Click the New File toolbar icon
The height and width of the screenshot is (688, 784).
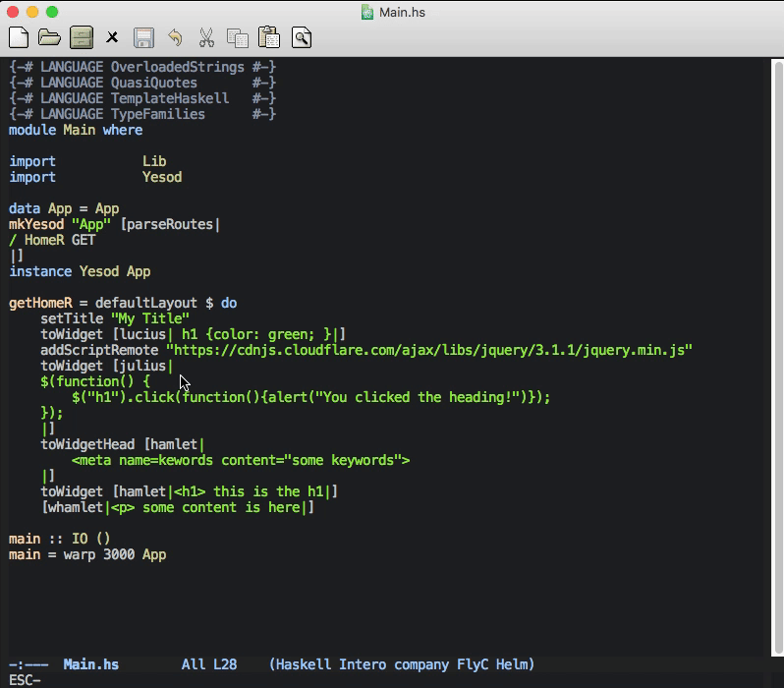[19, 38]
